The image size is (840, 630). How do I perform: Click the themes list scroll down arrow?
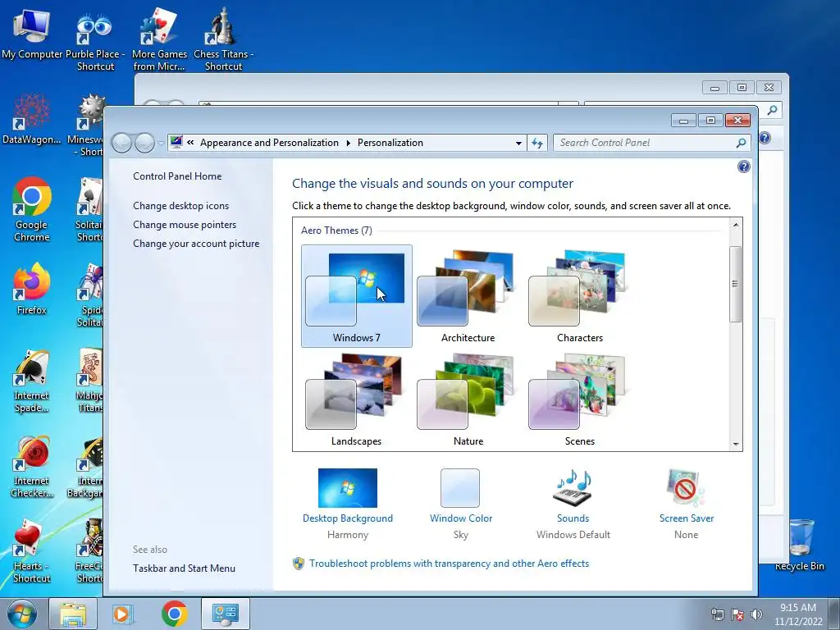coord(736,444)
